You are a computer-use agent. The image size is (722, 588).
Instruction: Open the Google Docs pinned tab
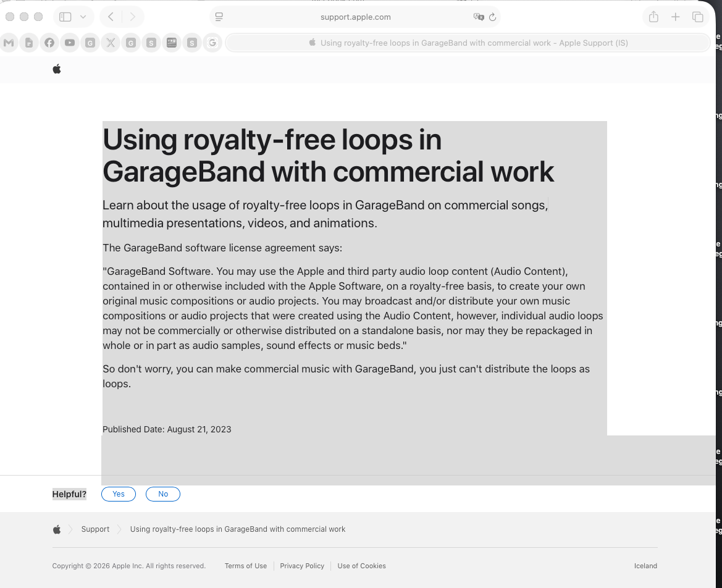click(x=29, y=43)
